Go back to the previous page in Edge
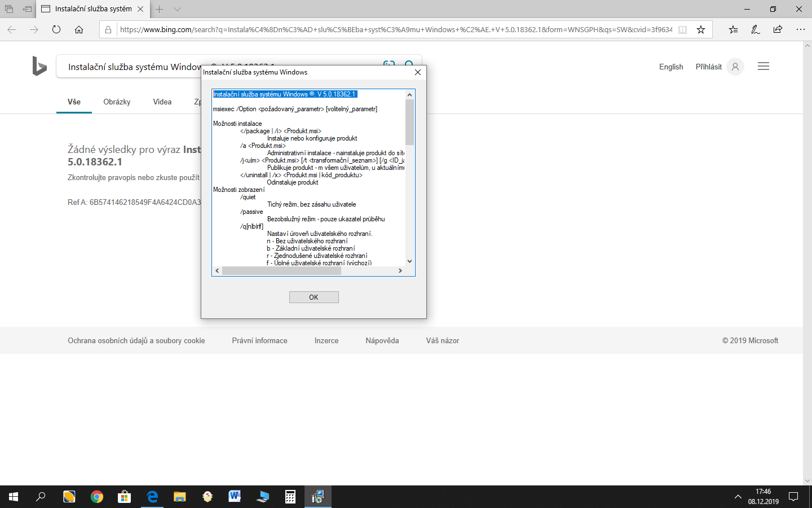The height and width of the screenshot is (508, 812). (x=12, y=29)
